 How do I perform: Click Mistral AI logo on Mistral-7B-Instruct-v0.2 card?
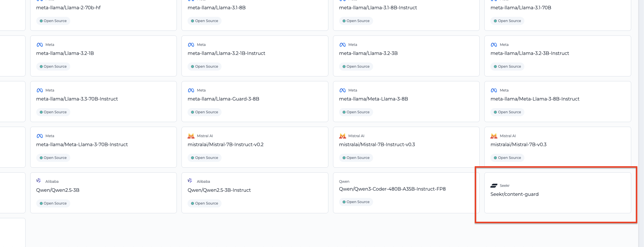(x=191, y=136)
